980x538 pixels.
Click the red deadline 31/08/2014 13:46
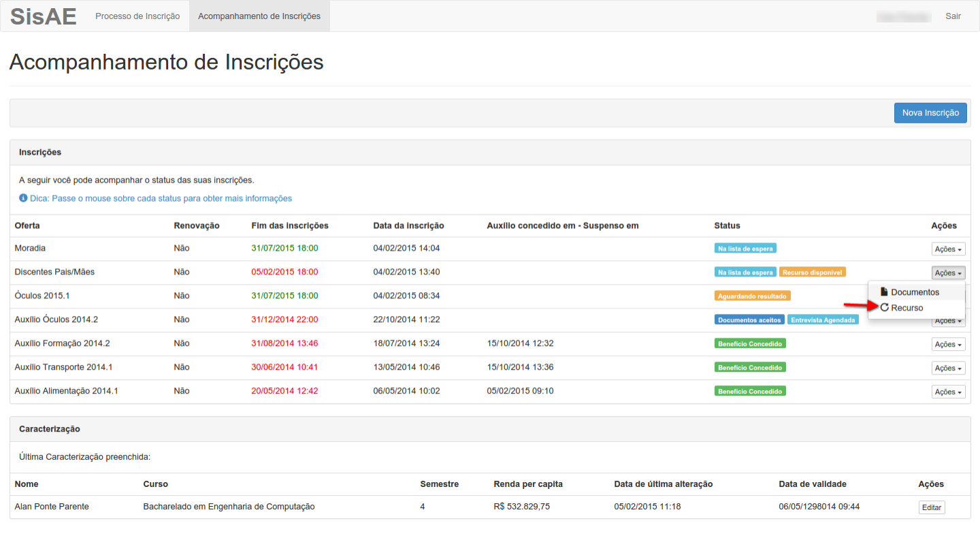(284, 343)
